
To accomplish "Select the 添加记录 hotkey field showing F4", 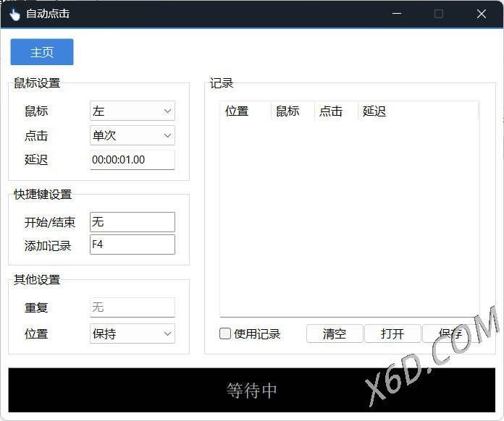I will click(x=133, y=244).
